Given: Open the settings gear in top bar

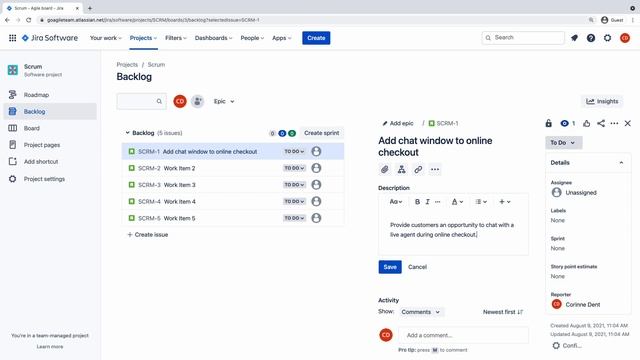Looking at the screenshot, I should click(607, 38).
